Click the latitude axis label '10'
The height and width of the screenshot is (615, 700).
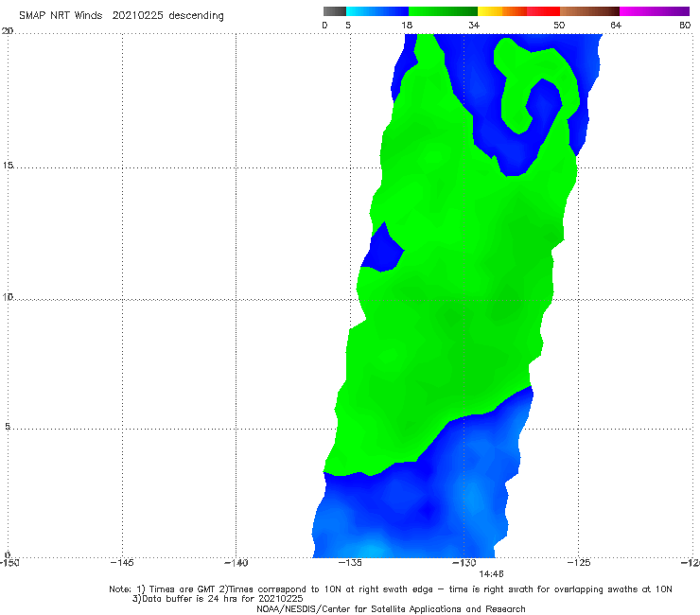pyautogui.click(x=8, y=296)
